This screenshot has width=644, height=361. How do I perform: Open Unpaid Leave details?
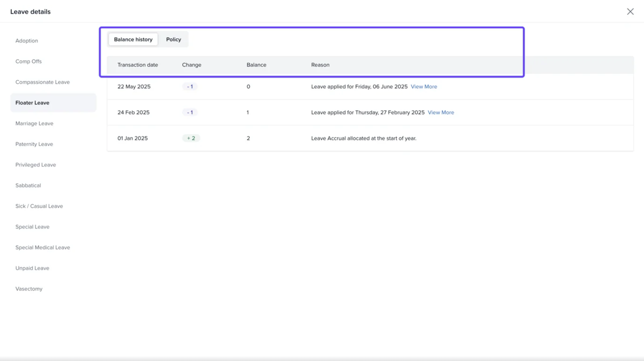click(x=32, y=268)
